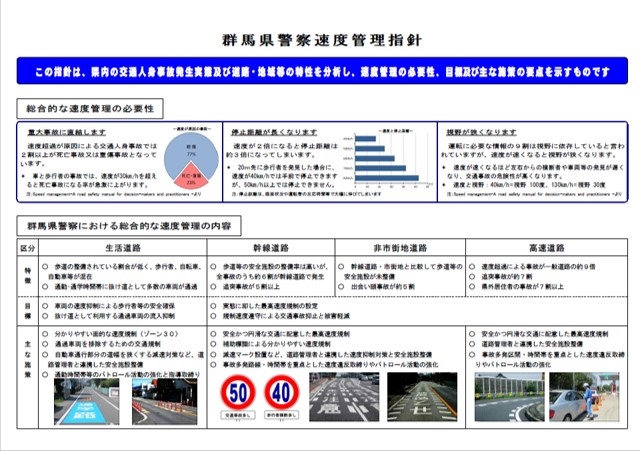Click the shortest bar in the bar chart

(x=365, y=139)
